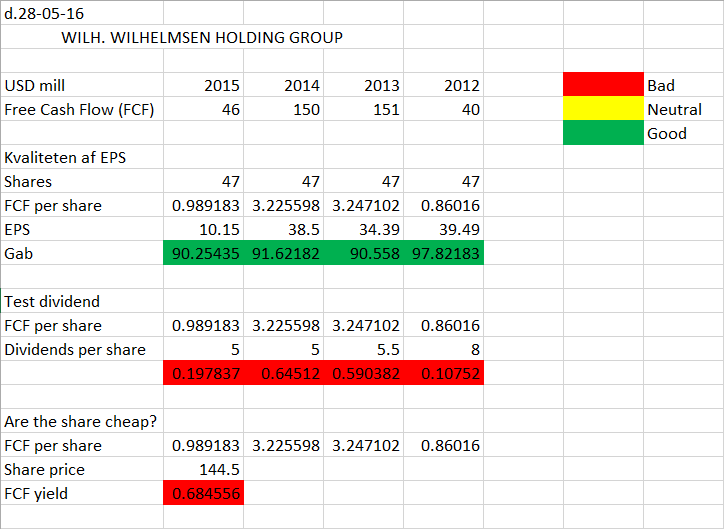
Task: Click the Test dividend heading
Action: coord(52,301)
